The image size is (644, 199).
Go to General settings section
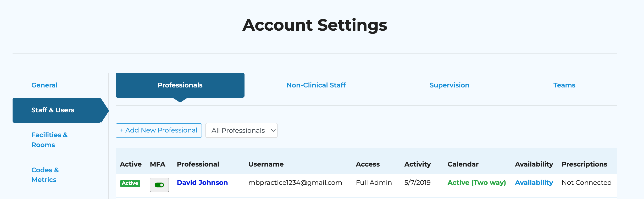44,85
